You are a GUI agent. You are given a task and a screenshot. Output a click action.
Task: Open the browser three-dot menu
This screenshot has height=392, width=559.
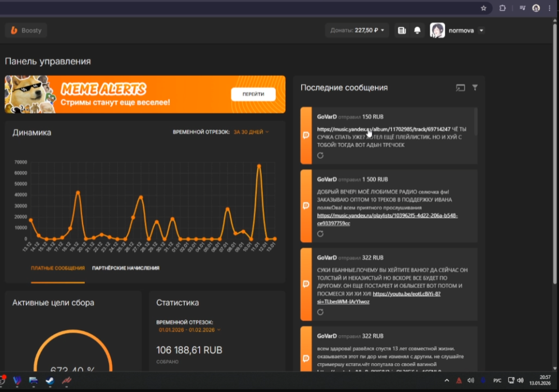point(549,8)
